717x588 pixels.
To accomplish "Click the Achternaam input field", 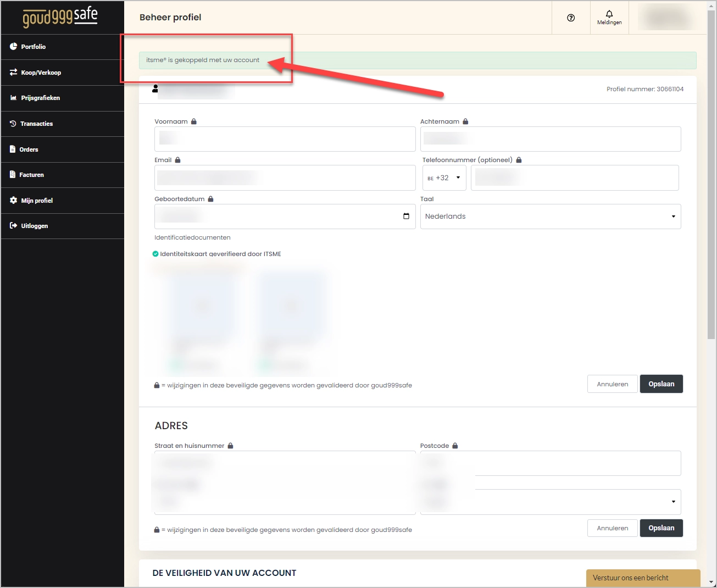I will pyautogui.click(x=551, y=139).
